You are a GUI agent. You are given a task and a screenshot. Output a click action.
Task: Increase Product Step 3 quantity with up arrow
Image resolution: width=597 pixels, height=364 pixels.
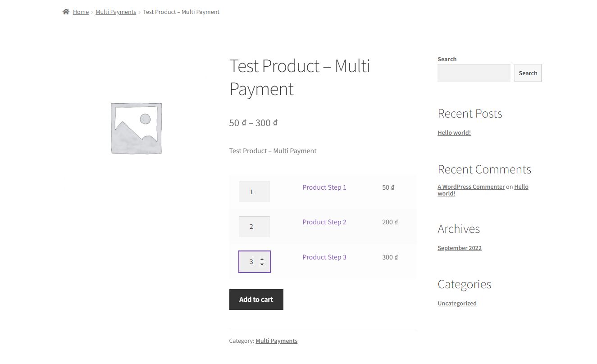262,259
